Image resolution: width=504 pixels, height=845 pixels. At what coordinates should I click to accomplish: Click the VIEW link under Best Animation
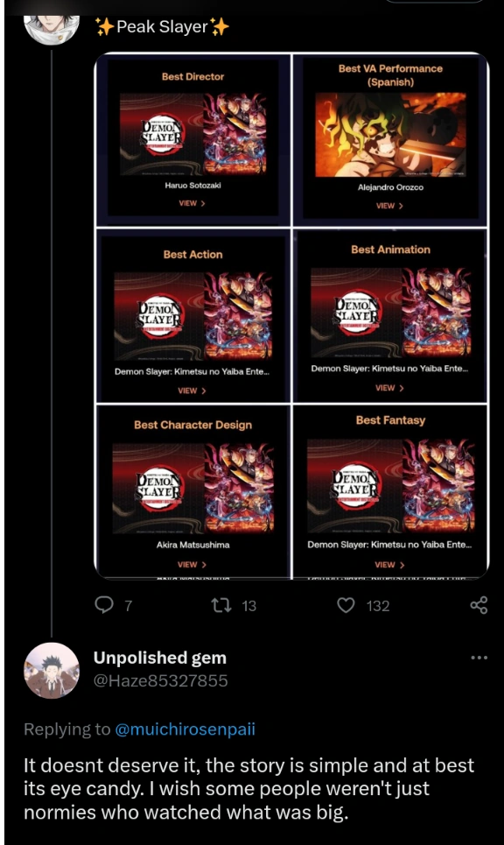(x=389, y=387)
